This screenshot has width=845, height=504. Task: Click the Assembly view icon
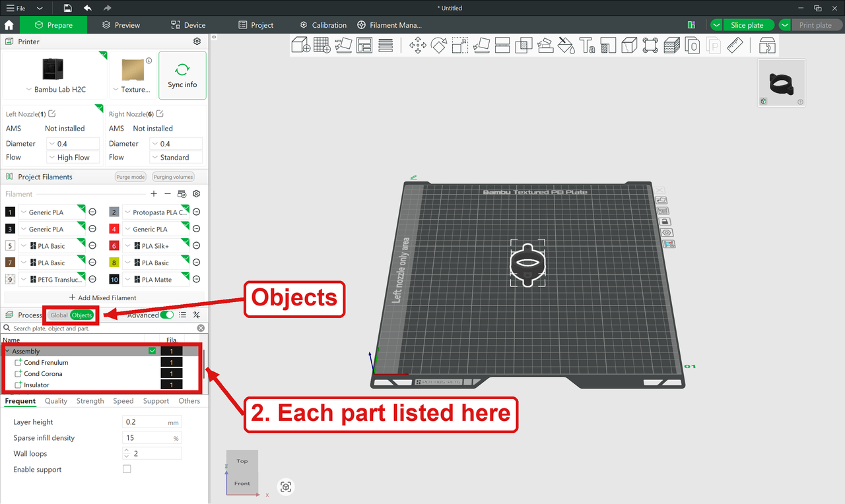(766, 45)
